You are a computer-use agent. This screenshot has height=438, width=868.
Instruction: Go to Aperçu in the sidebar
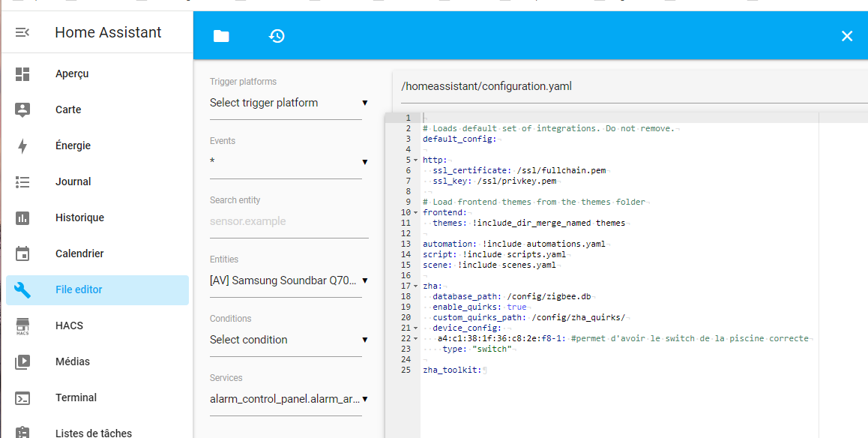click(x=72, y=73)
